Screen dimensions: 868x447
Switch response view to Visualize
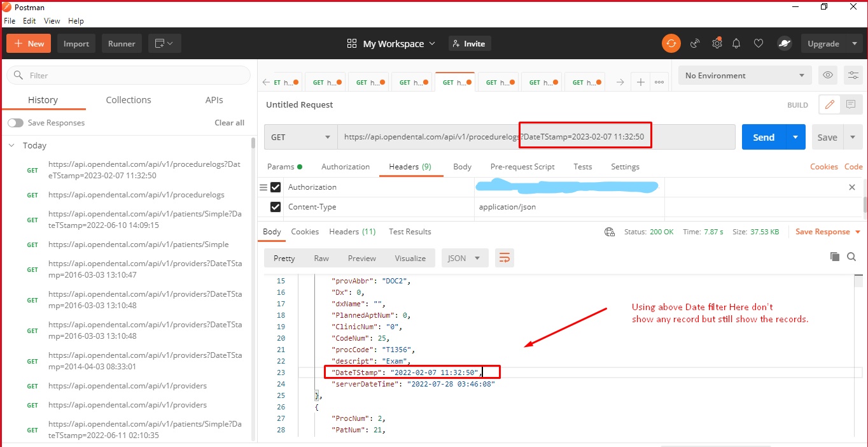point(410,258)
